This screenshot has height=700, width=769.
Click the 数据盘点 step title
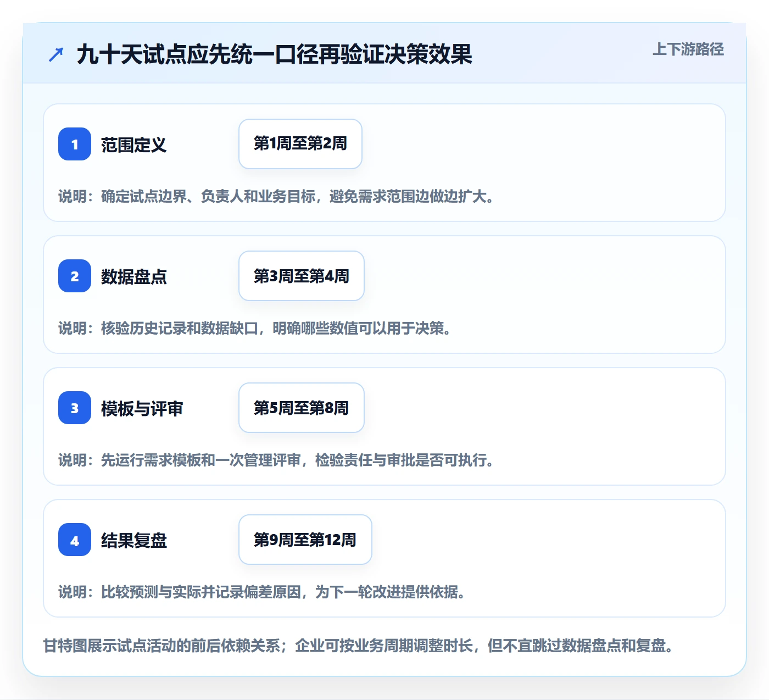click(134, 276)
